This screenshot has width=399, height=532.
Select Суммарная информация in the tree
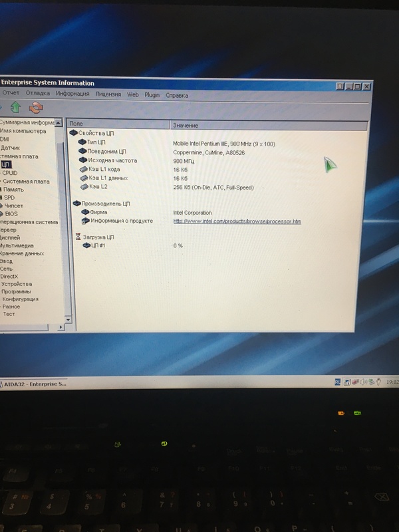click(27, 122)
